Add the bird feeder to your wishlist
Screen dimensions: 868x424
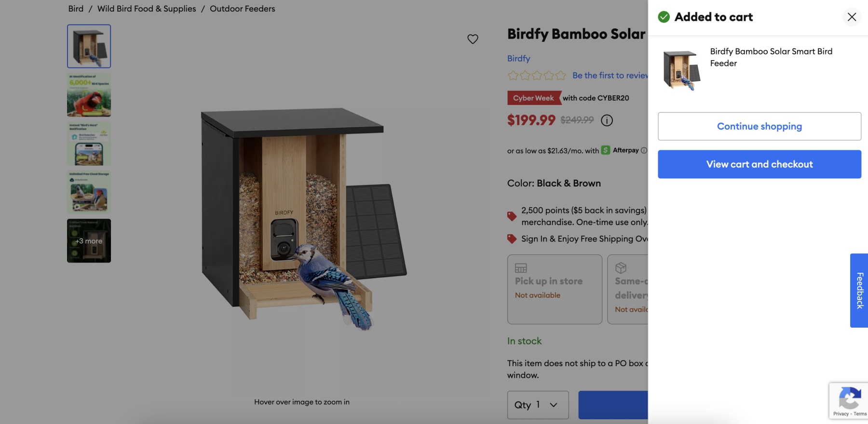[473, 39]
